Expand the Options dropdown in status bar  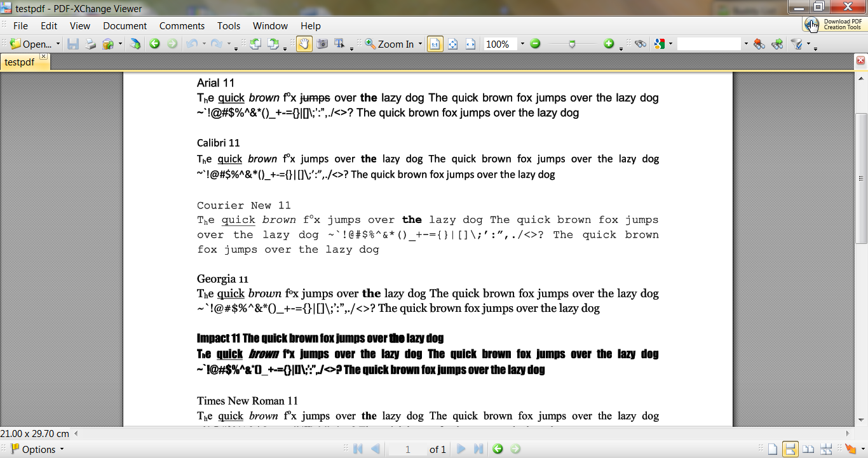click(62, 449)
